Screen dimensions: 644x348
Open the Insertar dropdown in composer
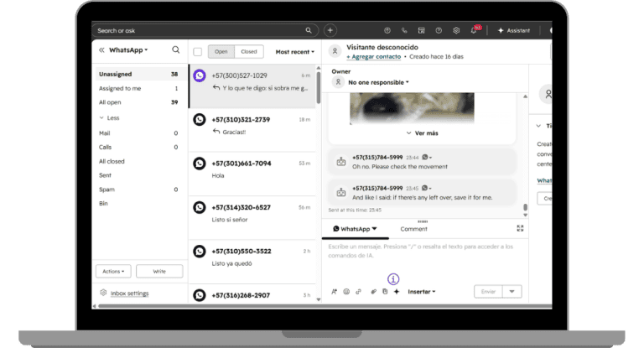(422, 292)
